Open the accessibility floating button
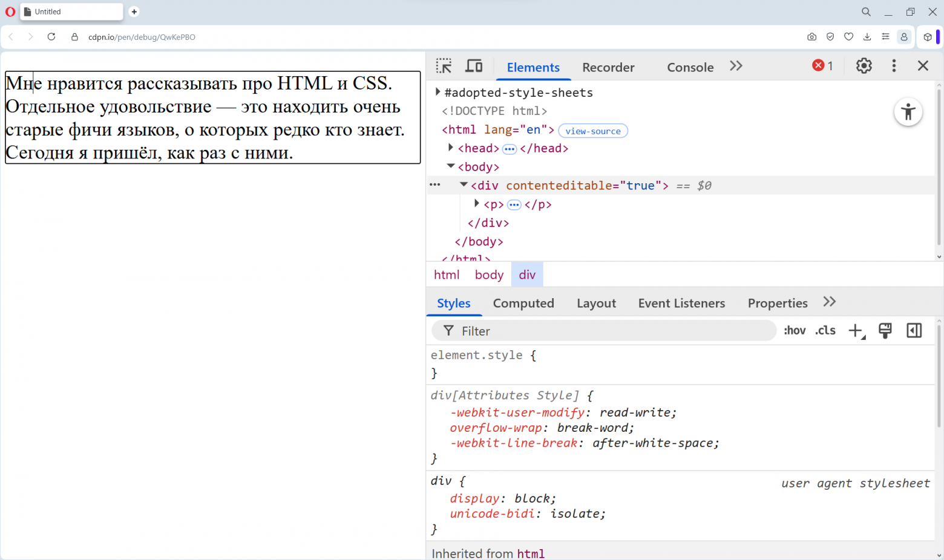This screenshot has width=944, height=560. (908, 112)
